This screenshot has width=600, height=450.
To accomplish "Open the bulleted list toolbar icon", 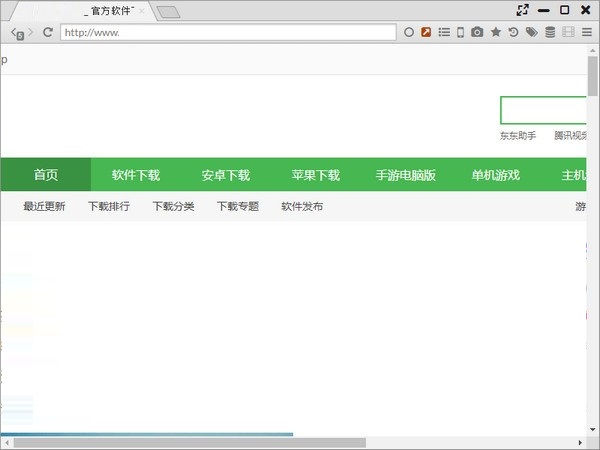I will (444, 32).
